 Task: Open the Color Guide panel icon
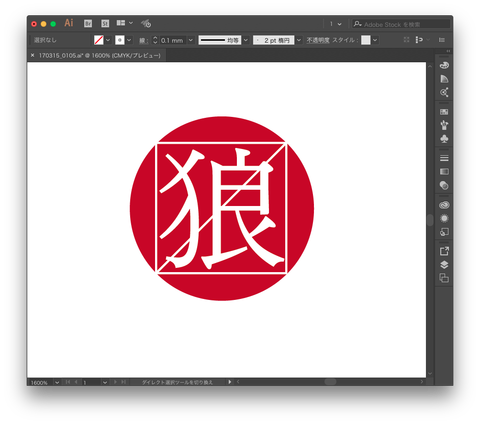pyautogui.click(x=444, y=79)
